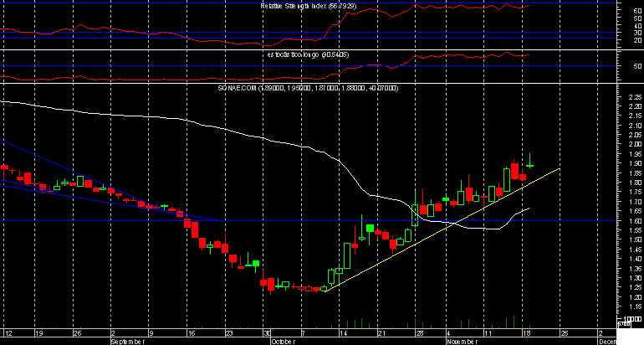Viewport: 644px width, 345px height.
Task: Click the 1.75 price axis label
Action: pos(635,192)
